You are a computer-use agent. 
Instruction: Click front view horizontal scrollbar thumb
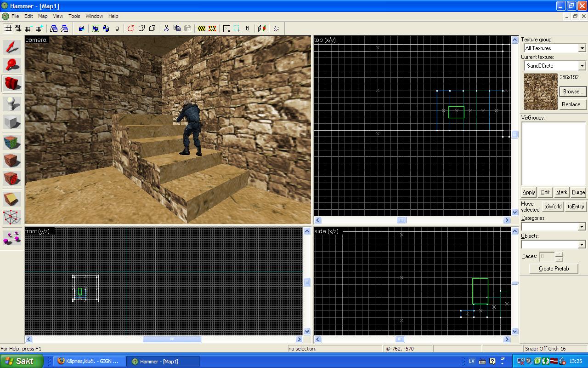172,339
